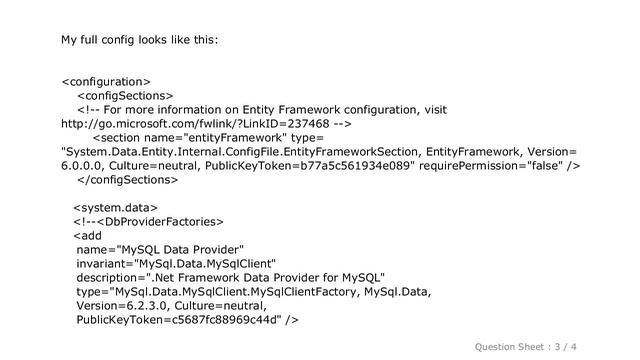This screenshot has width=640, height=360.
Task: Click the section name="entityFramework" line
Action: (x=208, y=138)
